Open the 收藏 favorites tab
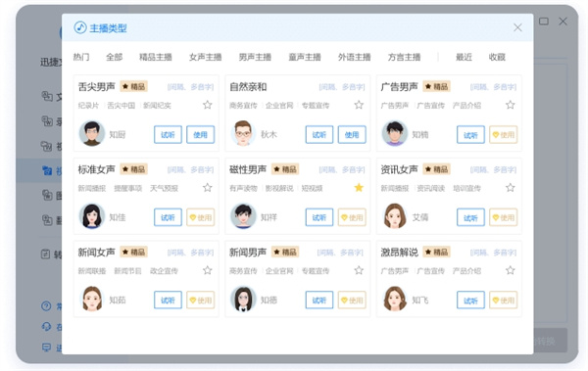 pyautogui.click(x=497, y=57)
